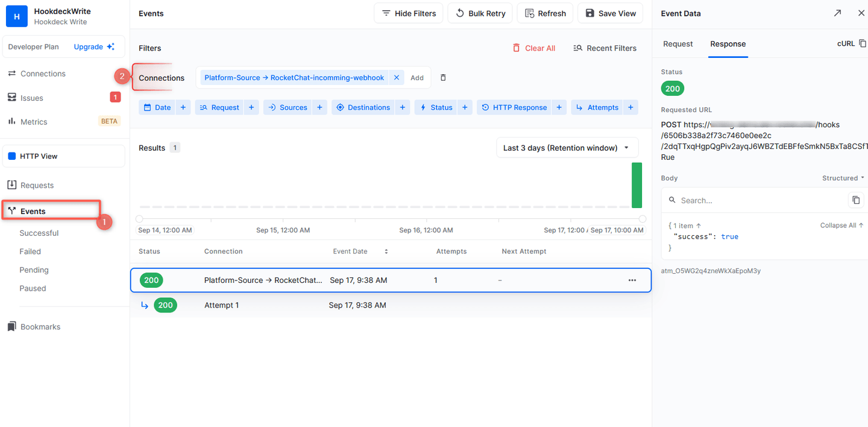Open the Last 3 days retention window dropdown
This screenshot has width=868, height=427.
567,147
